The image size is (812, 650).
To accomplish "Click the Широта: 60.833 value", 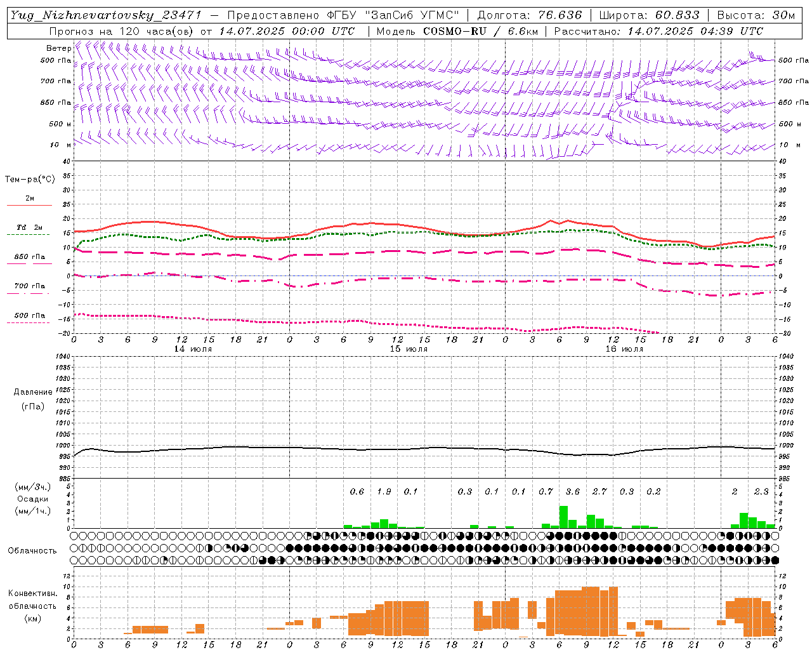I will tap(649, 15).
